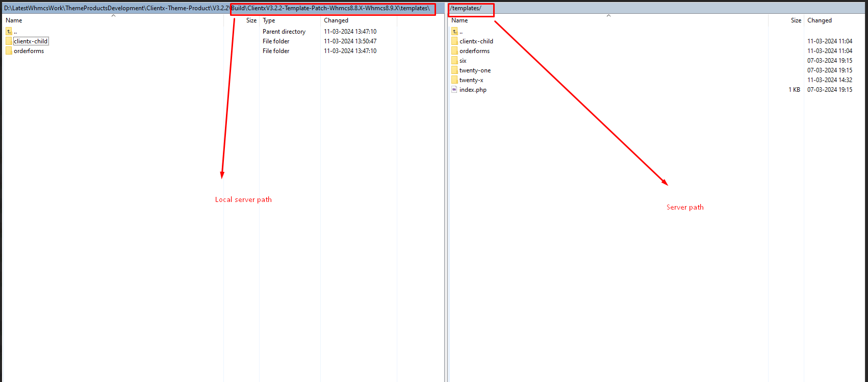Select the remote clientx-child folder name
Screen dimensions: 868x382
coord(476,41)
